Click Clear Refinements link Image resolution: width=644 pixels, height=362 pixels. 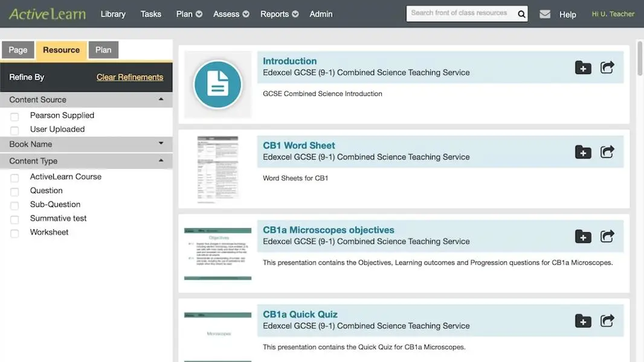[130, 77]
